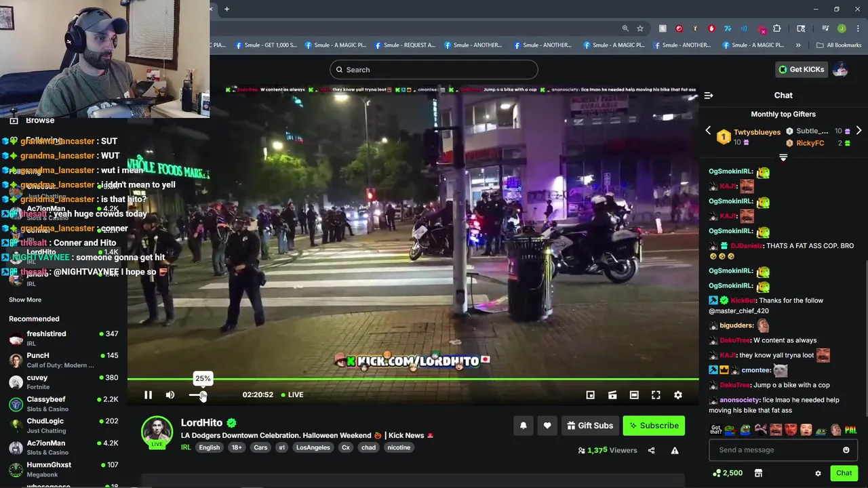Open the chat shop icon
This screenshot has height=488, width=868.
[x=758, y=473]
